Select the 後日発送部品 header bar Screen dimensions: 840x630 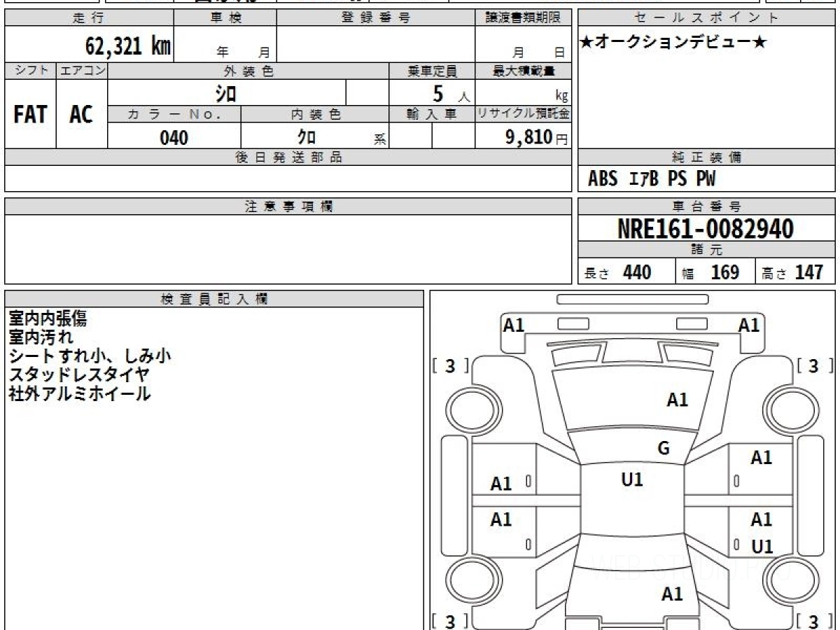[x=288, y=157]
